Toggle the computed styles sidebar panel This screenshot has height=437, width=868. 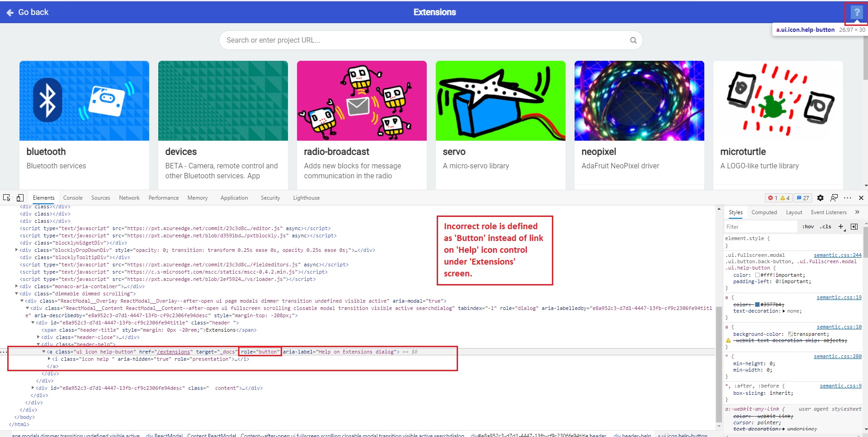pos(764,212)
